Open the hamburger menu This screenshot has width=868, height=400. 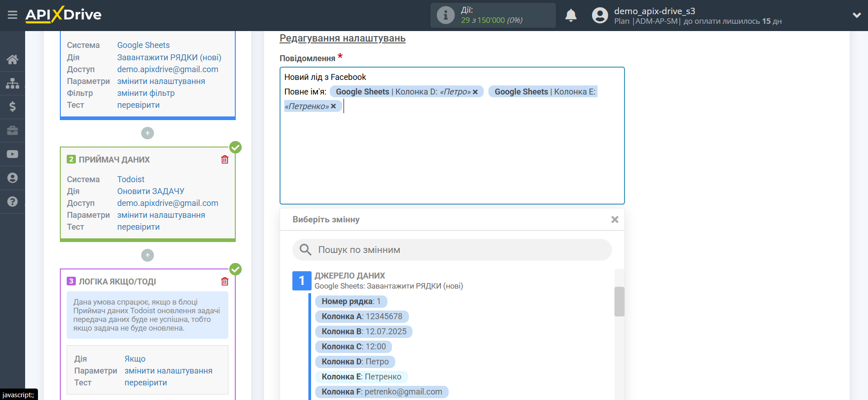[12, 15]
